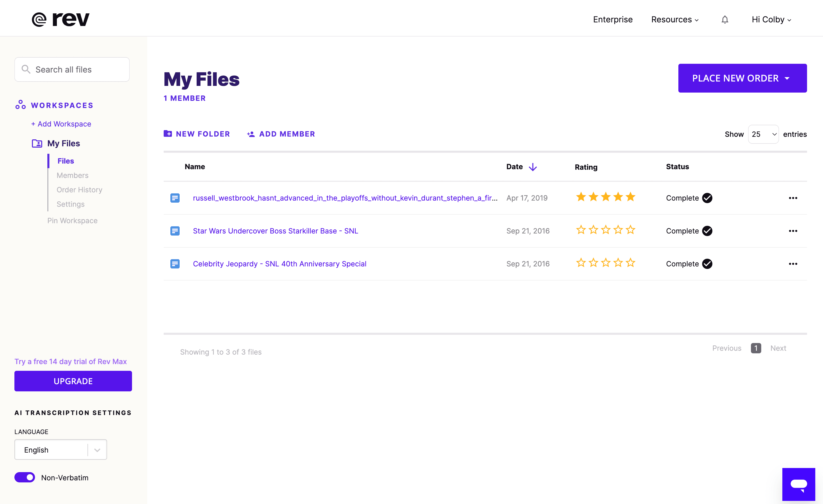Viewport: 823px width, 504px height.
Task: Change the Show entries count dropdown
Action: (763, 134)
